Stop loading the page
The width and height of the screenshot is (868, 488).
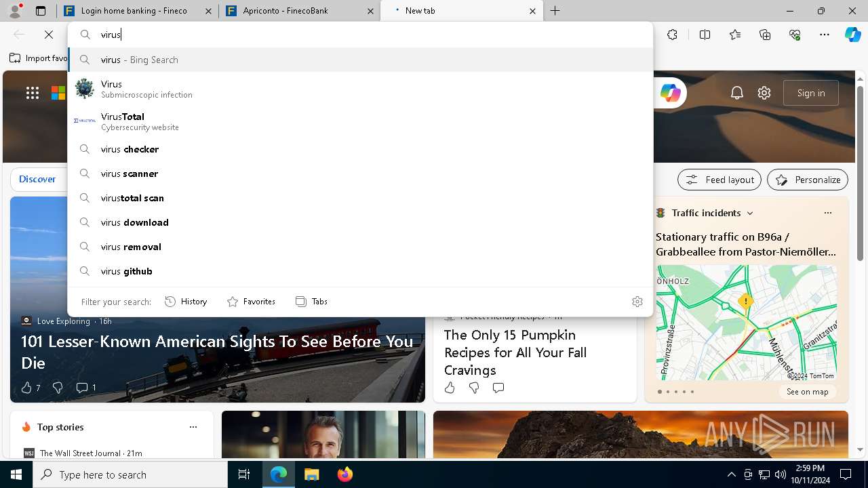[x=49, y=35]
